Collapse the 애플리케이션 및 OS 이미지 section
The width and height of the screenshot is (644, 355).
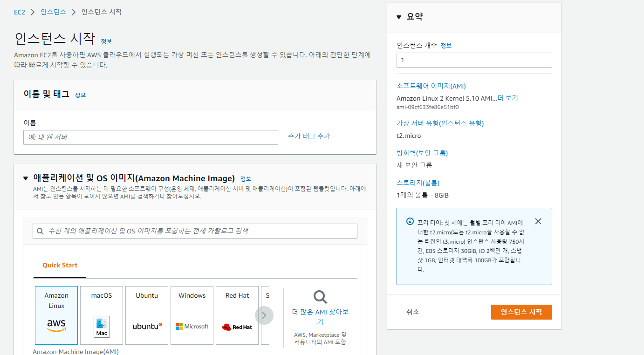coord(26,178)
